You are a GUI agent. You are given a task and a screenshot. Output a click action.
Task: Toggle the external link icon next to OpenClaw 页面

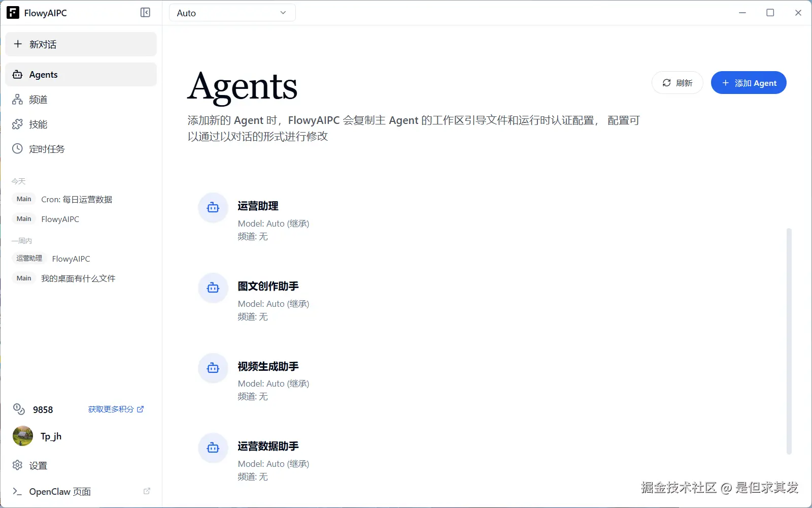[x=147, y=491]
